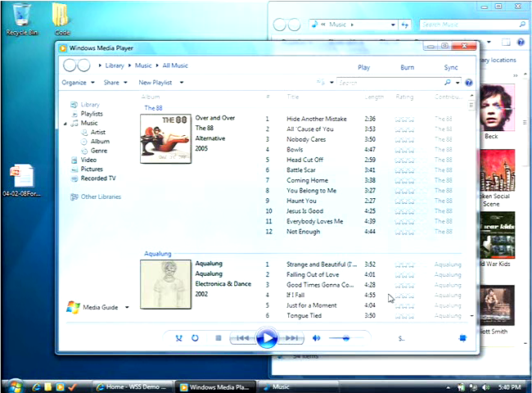
Task: Open Other Libraries
Action: pyautogui.click(x=101, y=196)
